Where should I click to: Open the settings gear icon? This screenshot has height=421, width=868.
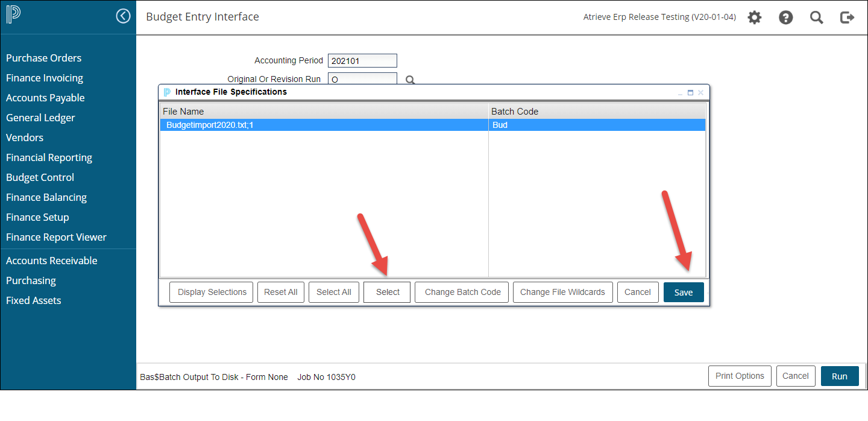pyautogui.click(x=755, y=17)
